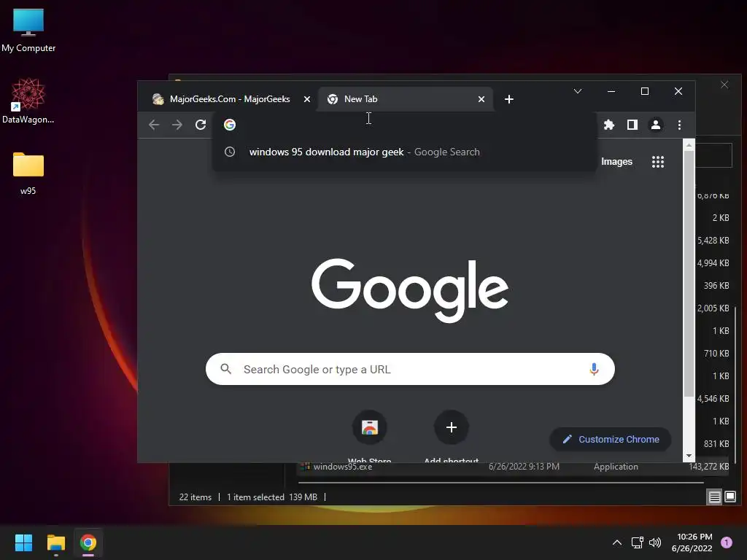Open the Chrome profile avatar menu

(x=656, y=125)
